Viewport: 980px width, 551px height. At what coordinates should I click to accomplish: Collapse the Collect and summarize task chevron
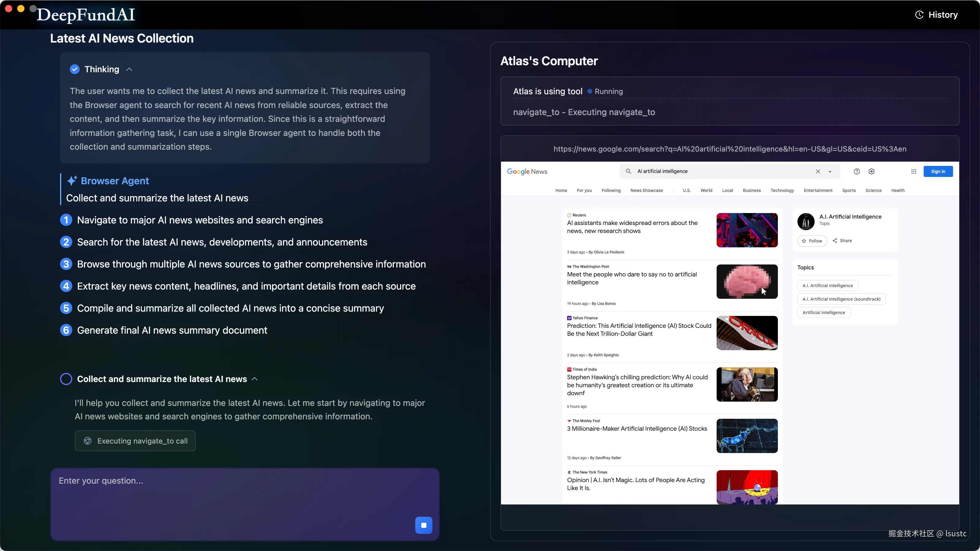255,379
